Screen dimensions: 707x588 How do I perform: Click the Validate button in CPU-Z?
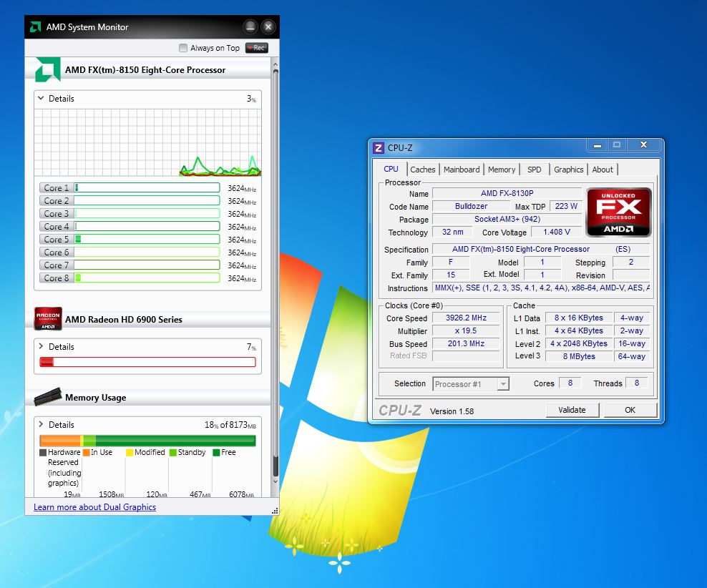click(572, 410)
